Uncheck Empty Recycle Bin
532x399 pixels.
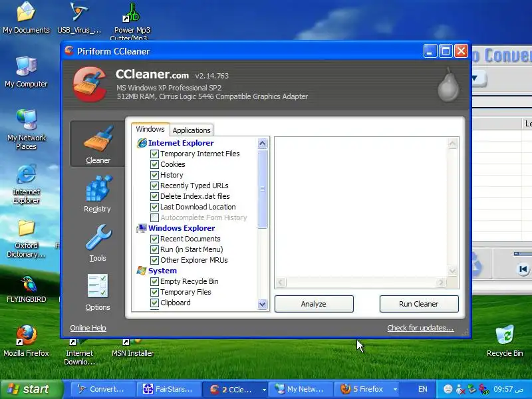point(154,281)
